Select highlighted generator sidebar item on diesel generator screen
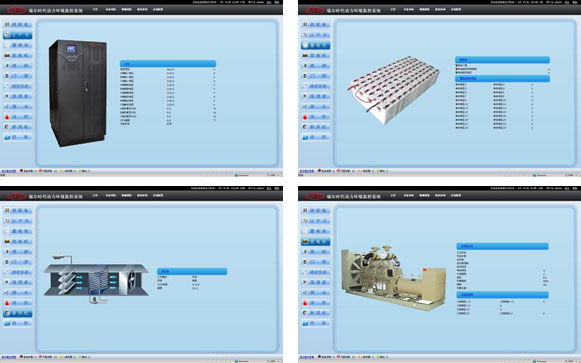Viewport: 581px width, 363px height. (x=316, y=242)
